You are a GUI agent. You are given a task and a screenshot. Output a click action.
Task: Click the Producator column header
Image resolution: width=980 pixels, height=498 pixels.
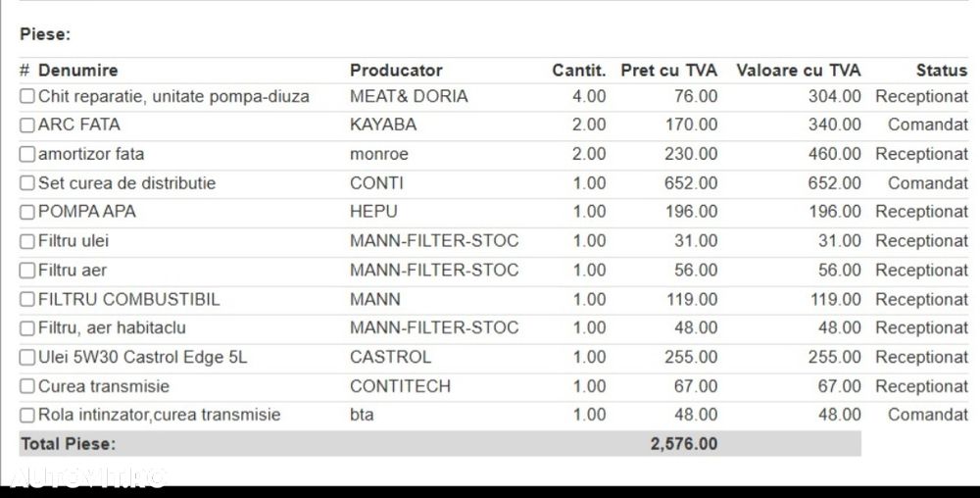coord(396,71)
